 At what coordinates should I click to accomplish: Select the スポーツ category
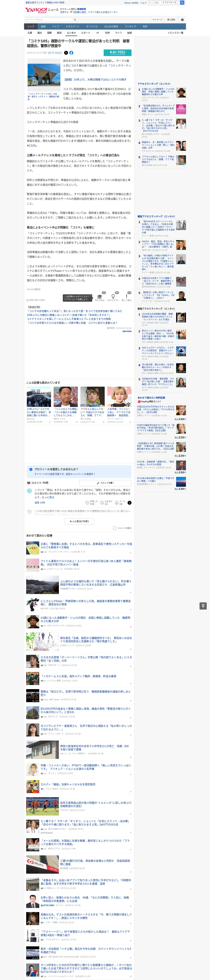86,33
